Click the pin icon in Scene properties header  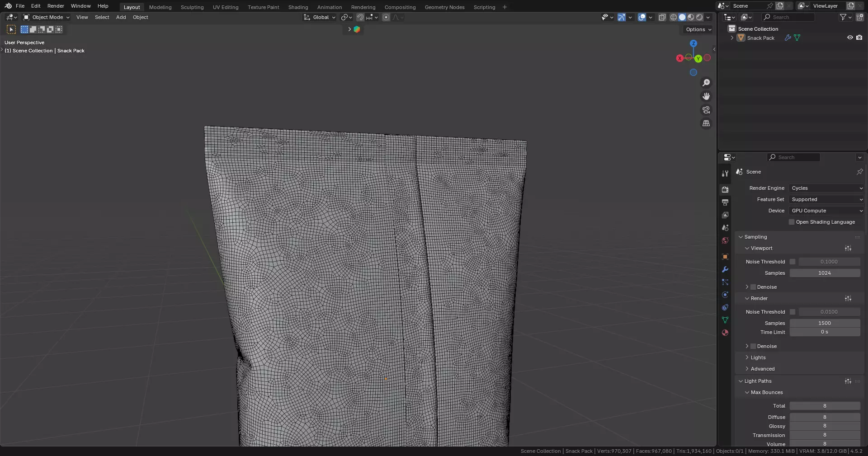pos(859,172)
